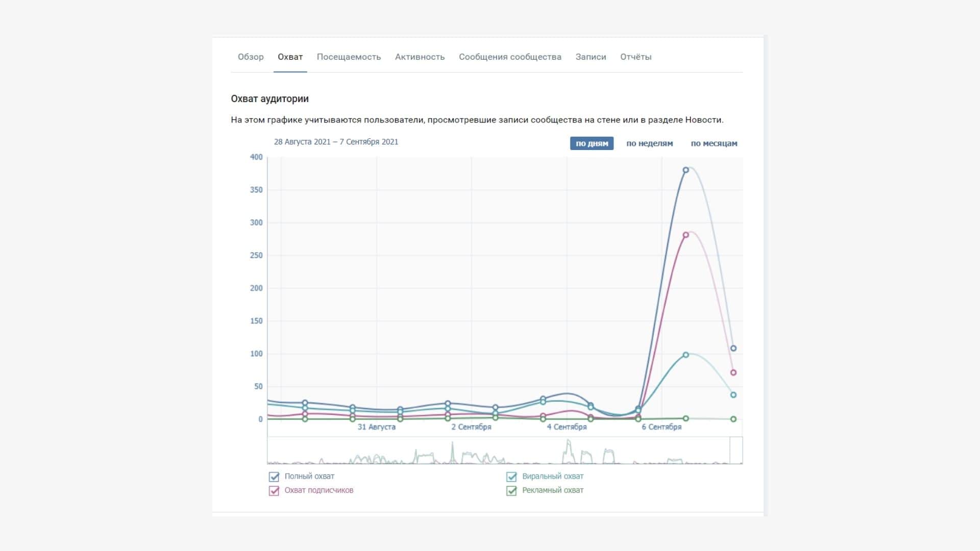Click the last subscriber reach point near 70
The image size is (980, 551).
pos(733,372)
